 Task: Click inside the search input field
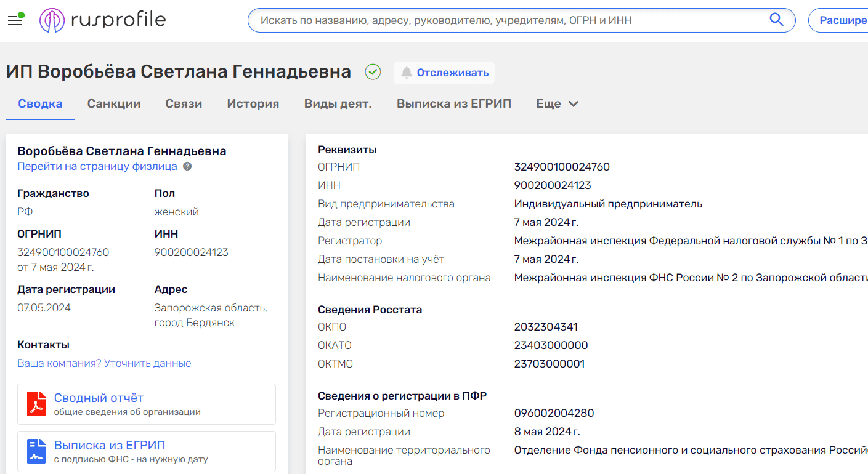[x=493, y=19]
